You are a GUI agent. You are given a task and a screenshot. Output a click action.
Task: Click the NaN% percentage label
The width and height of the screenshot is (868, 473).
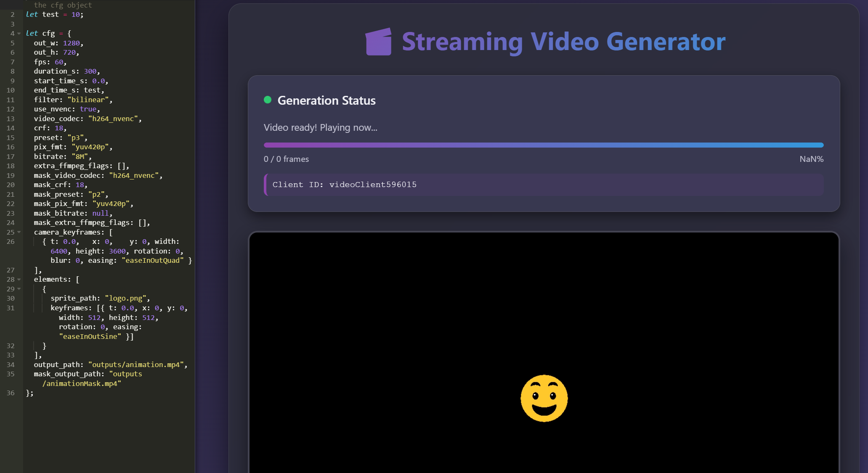pos(812,159)
